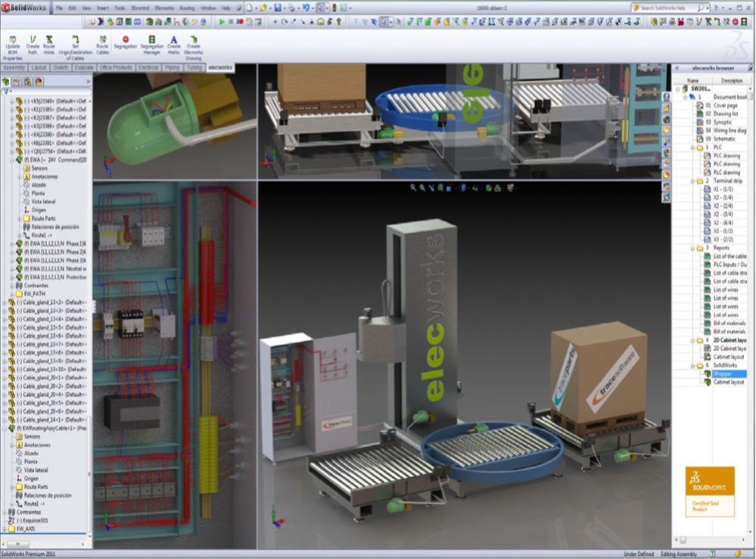Open the DisplayManager tab icon

click(39, 82)
